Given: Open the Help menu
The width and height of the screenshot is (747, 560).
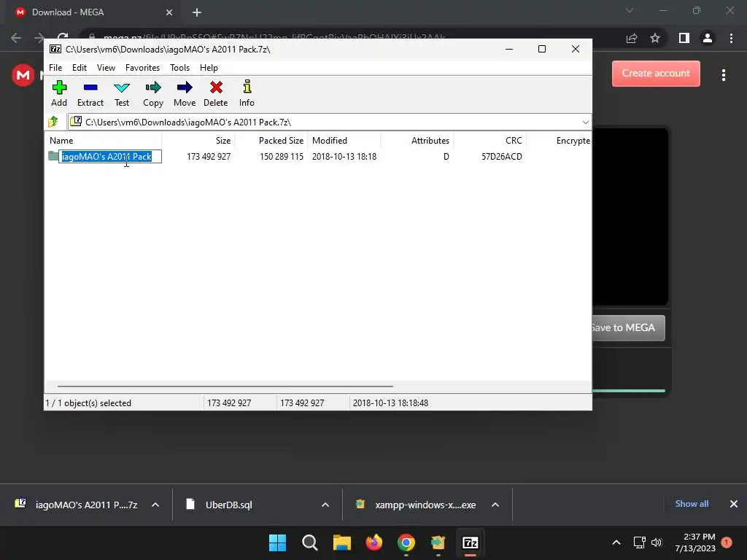Looking at the screenshot, I should 209,68.
